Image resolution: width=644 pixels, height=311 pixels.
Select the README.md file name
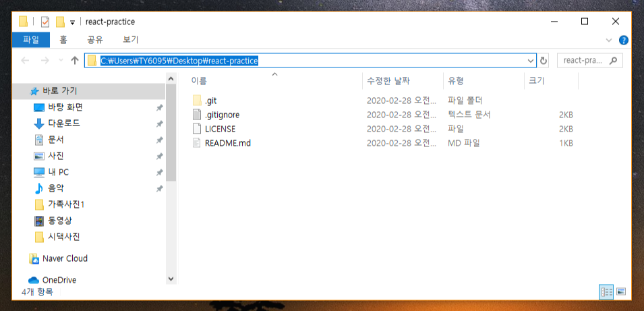(x=227, y=144)
